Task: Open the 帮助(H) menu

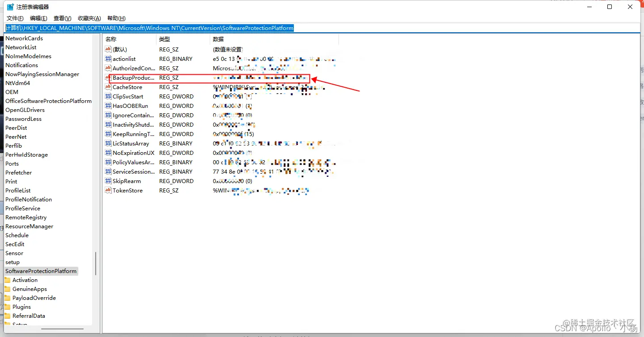Action: point(116,18)
